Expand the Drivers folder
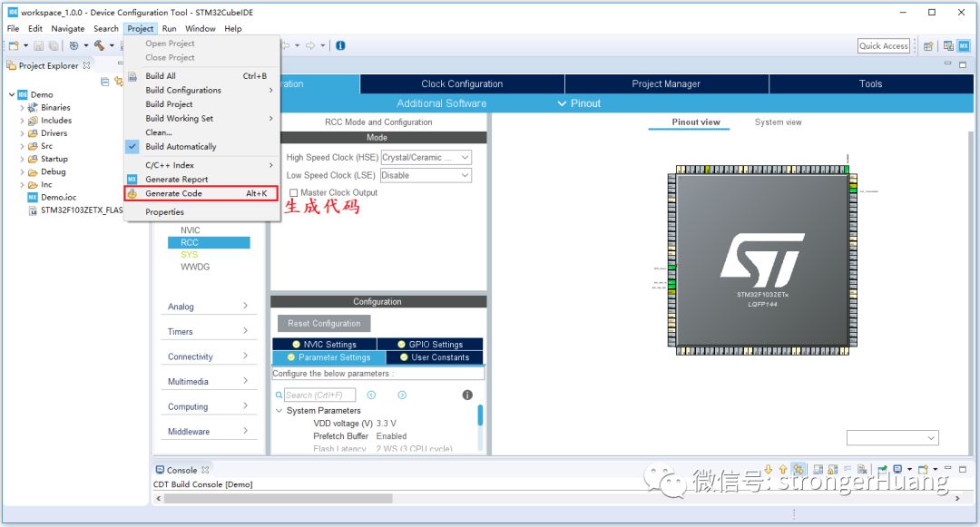 22,133
